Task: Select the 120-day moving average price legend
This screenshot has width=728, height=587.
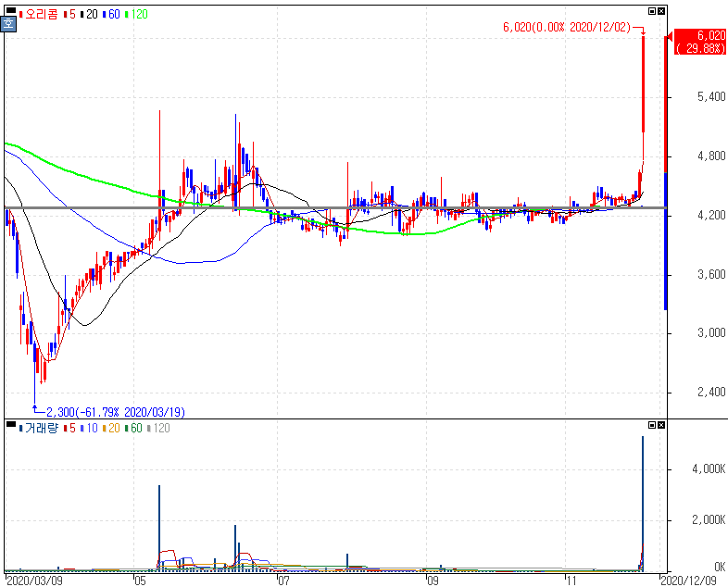Action: coord(136,15)
